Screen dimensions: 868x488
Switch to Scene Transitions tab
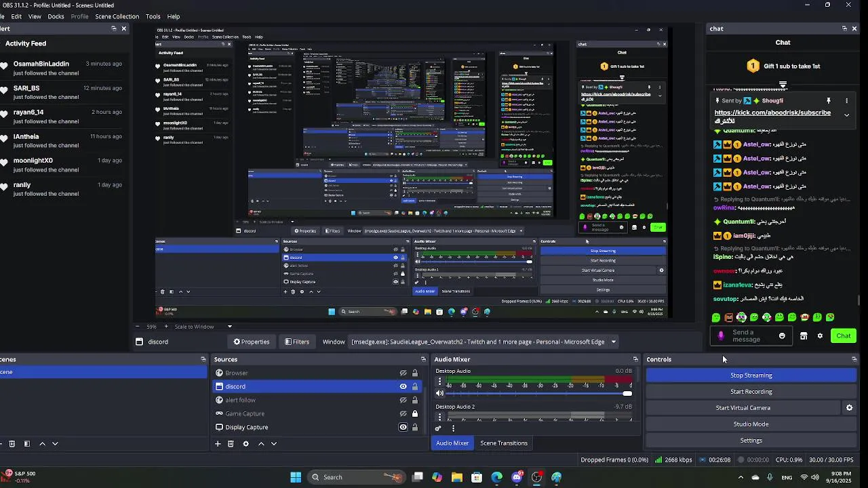(504, 443)
